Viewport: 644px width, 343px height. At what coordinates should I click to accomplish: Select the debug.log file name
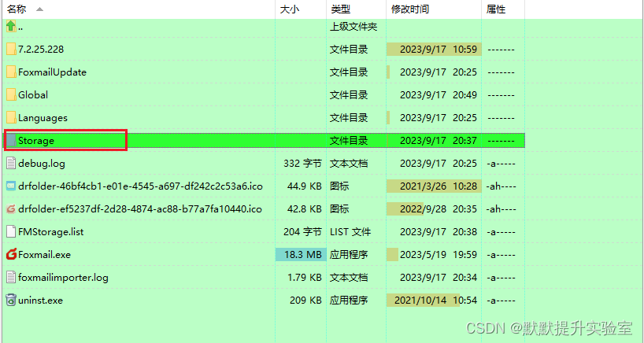pyautogui.click(x=42, y=164)
